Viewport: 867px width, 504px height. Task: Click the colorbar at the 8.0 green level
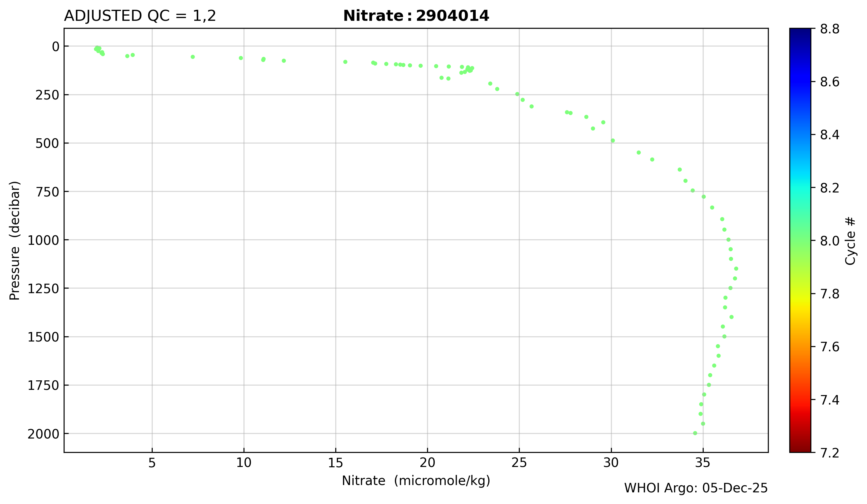pyautogui.click(x=800, y=241)
